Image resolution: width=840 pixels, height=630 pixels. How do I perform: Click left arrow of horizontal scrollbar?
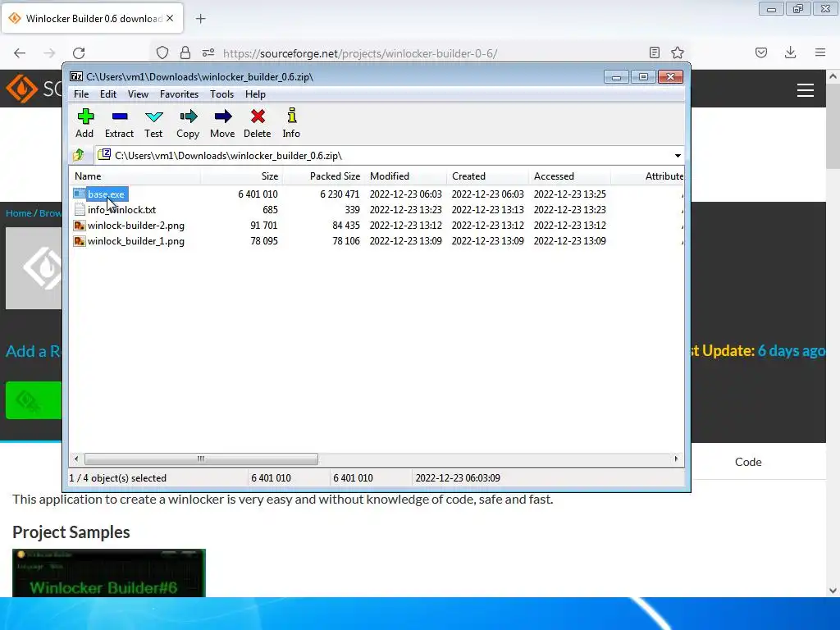click(x=76, y=459)
